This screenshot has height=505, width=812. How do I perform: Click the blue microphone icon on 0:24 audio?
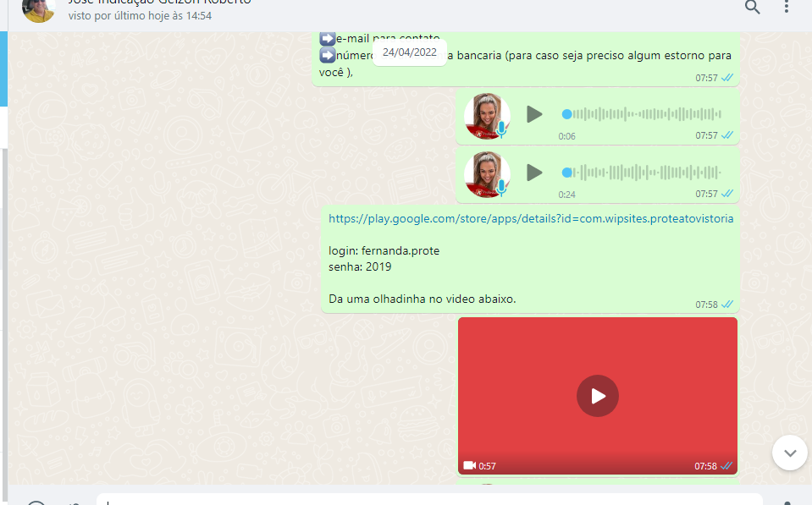(501, 188)
